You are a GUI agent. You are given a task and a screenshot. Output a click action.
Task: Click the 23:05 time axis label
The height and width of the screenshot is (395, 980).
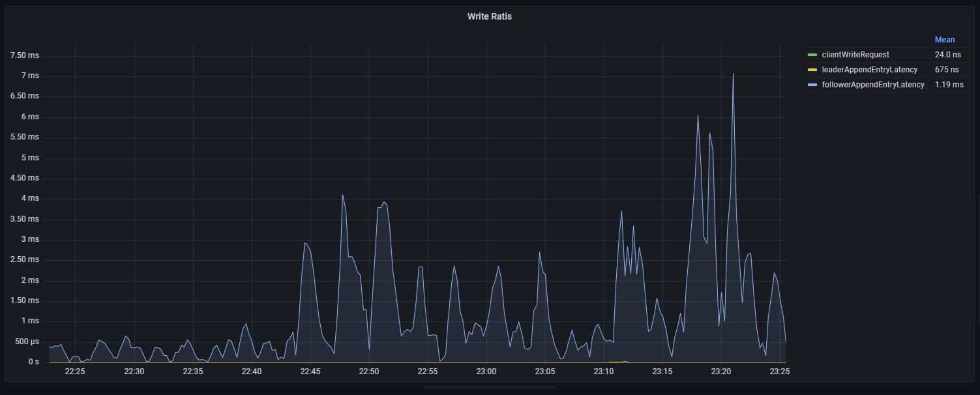click(544, 372)
